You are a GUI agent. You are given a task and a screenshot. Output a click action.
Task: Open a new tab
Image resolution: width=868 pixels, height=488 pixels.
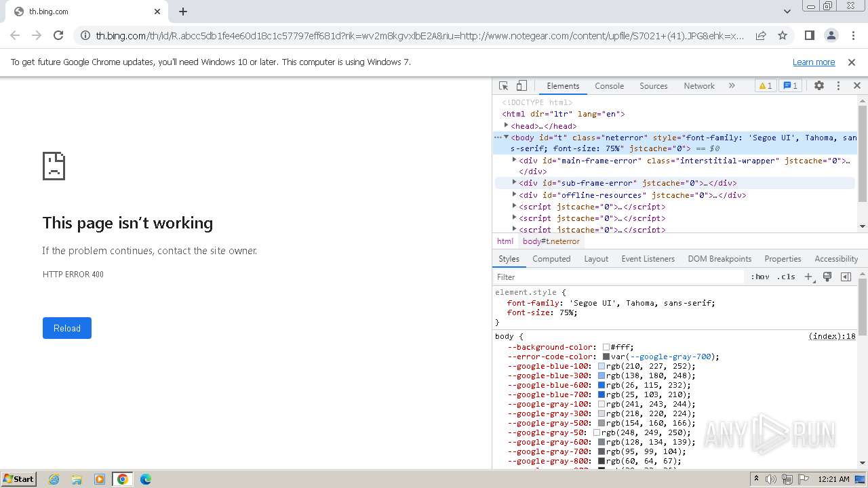pyautogui.click(x=183, y=12)
